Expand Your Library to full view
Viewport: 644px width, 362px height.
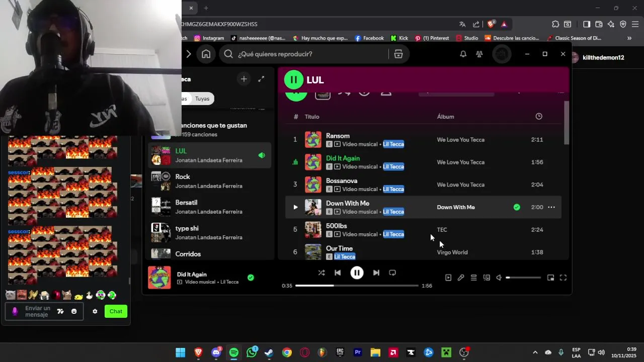261,79
